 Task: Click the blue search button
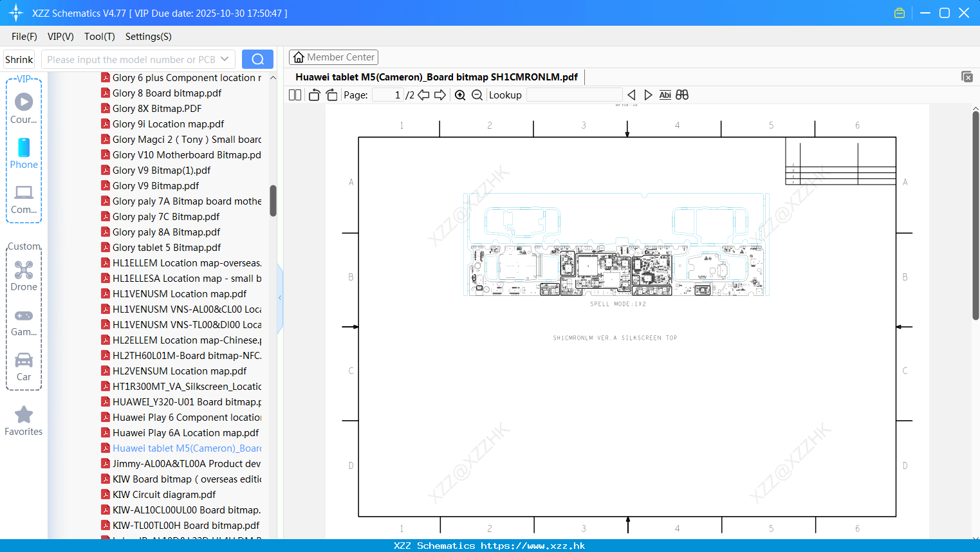[x=257, y=59]
